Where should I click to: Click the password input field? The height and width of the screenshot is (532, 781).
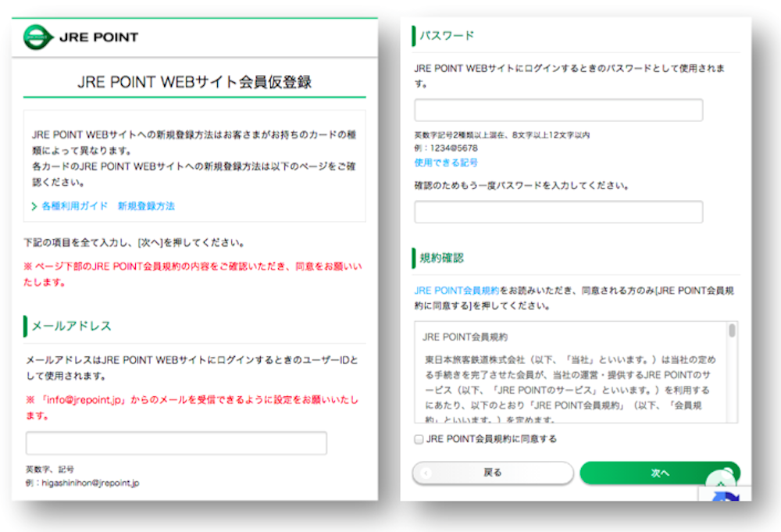558,110
